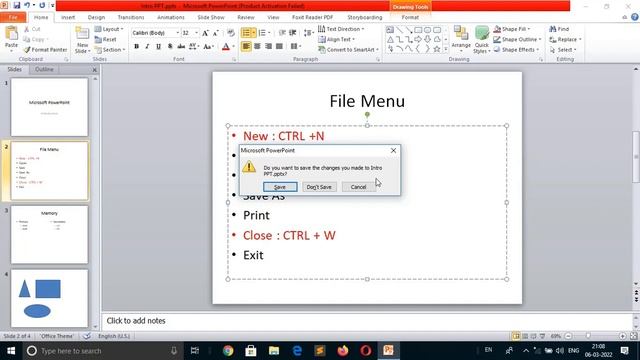This screenshot has height=360, width=640.
Task: Click Convert to SmartArt
Action: tap(349, 49)
